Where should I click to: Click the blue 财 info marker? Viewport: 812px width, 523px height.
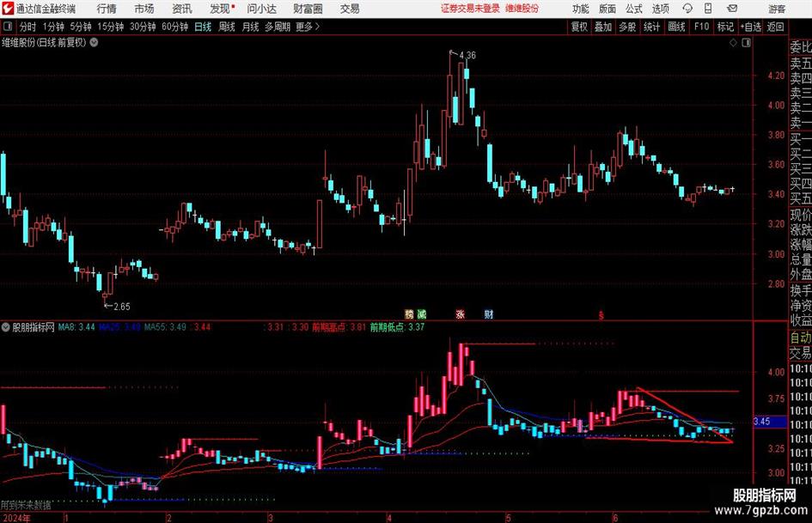(x=489, y=314)
